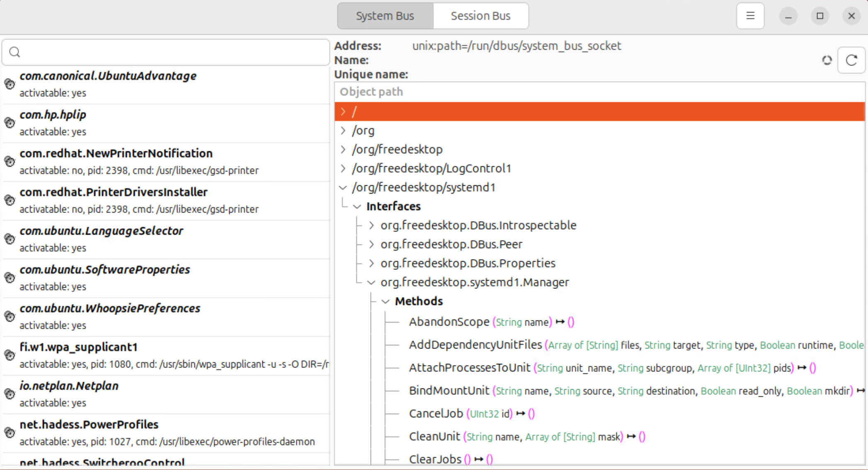
Task: Expand org.freedesktop.DBus.Peer interface
Action: [371, 244]
